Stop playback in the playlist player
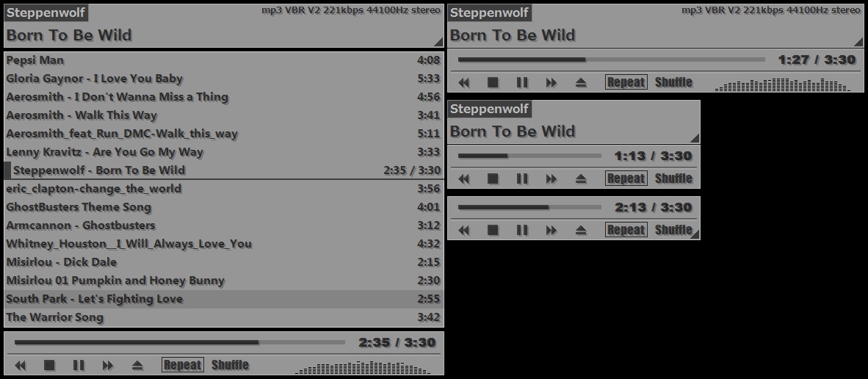868x379 pixels. point(49,365)
